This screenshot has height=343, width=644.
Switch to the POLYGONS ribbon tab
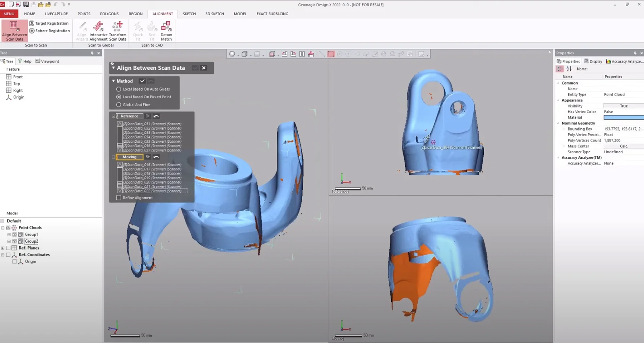click(109, 14)
